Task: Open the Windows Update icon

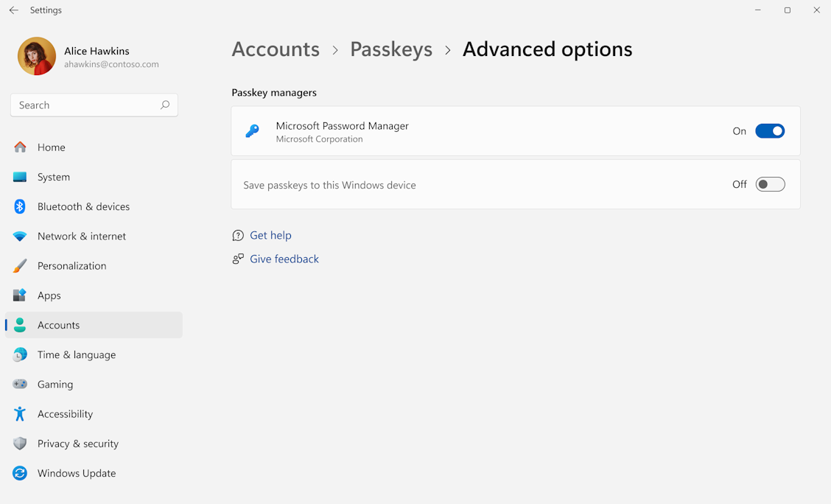Action: point(20,473)
